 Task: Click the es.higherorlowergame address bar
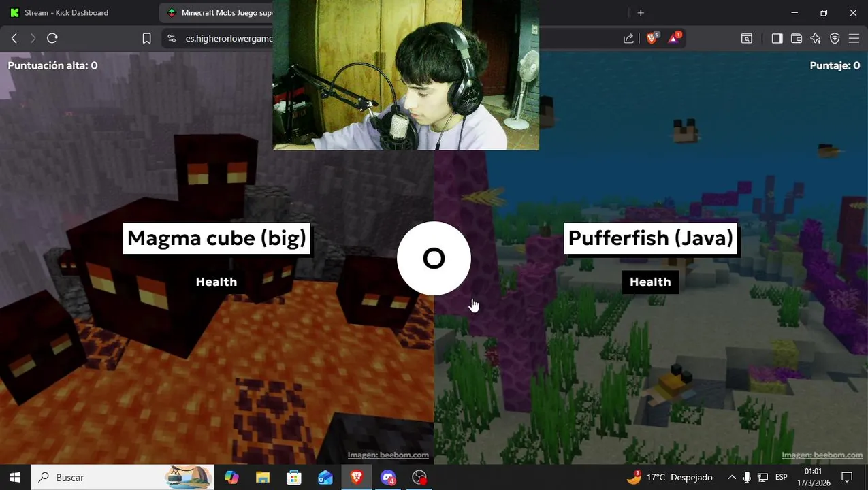coord(229,39)
